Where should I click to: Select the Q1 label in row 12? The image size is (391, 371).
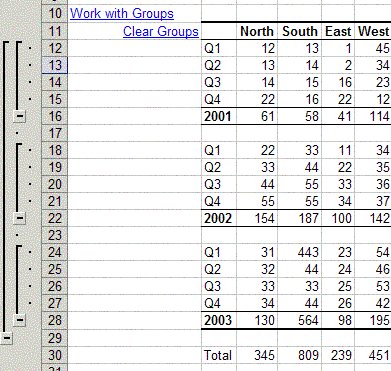pyautogui.click(x=219, y=48)
